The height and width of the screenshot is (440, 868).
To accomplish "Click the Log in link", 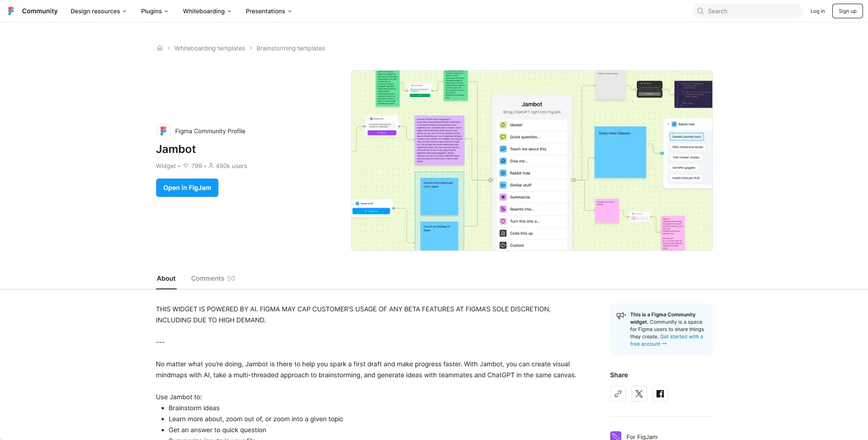I will pyautogui.click(x=817, y=11).
